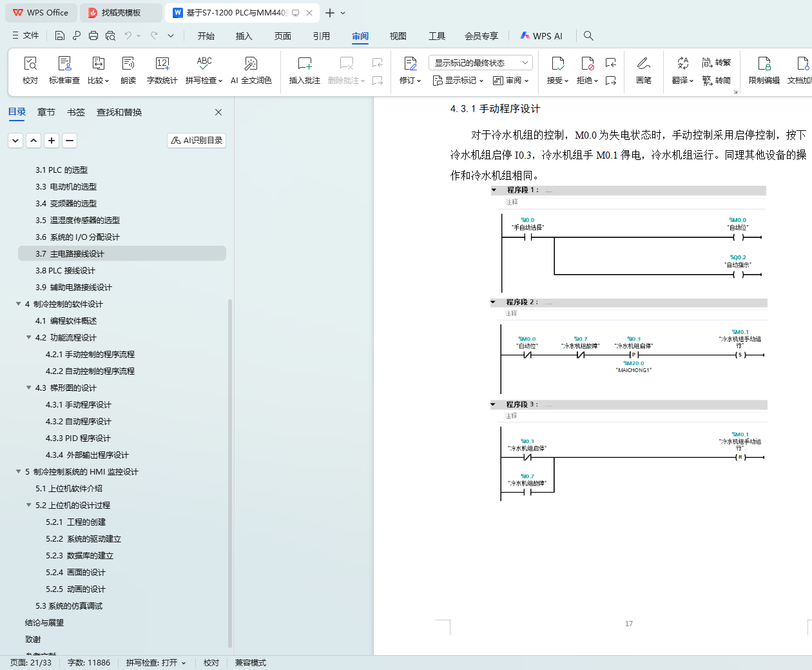The height and width of the screenshot is (670, 812).
Task: Open 显示标记的最终状态 dropdown
Action: click(x=480, y=63)
